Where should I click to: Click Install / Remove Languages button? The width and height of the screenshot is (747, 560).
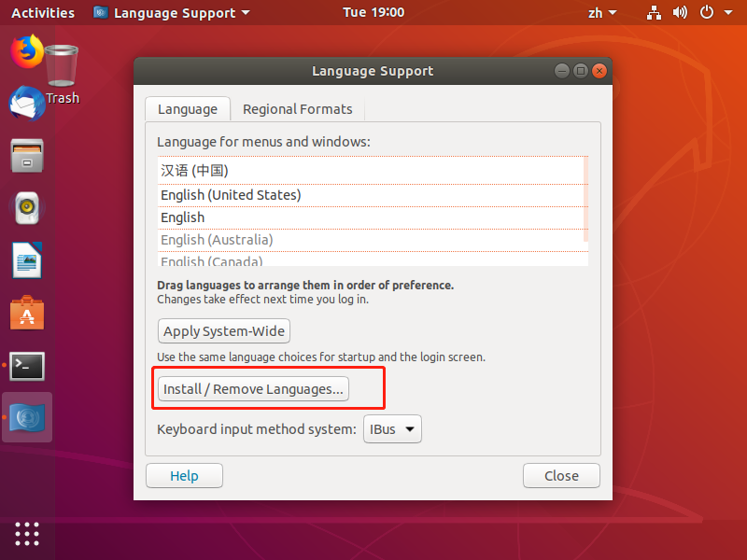tap(253, 389)
